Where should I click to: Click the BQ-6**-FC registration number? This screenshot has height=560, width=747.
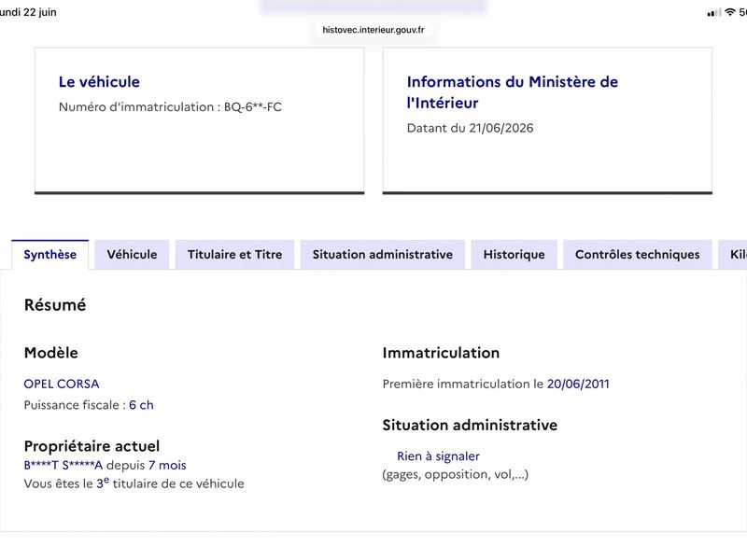coord(252,106)
